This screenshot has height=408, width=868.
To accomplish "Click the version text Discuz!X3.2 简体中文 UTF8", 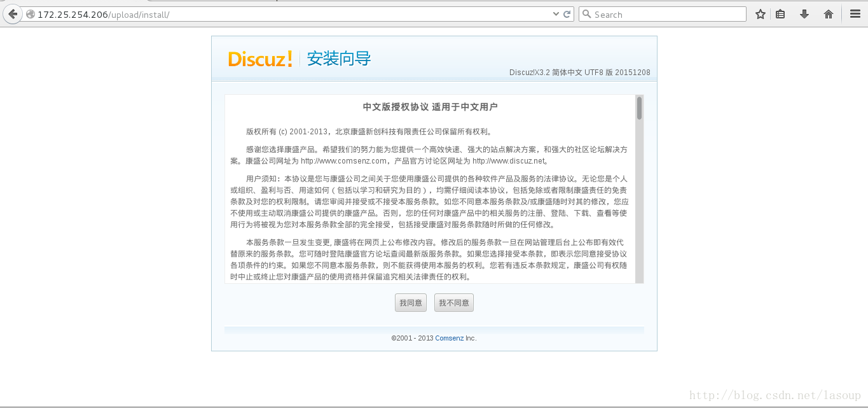I will 580,73.
